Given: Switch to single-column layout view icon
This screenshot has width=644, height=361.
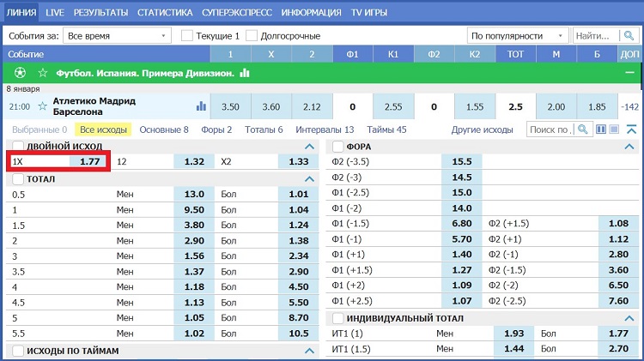Looking at the screenshot, I should 614,129.
